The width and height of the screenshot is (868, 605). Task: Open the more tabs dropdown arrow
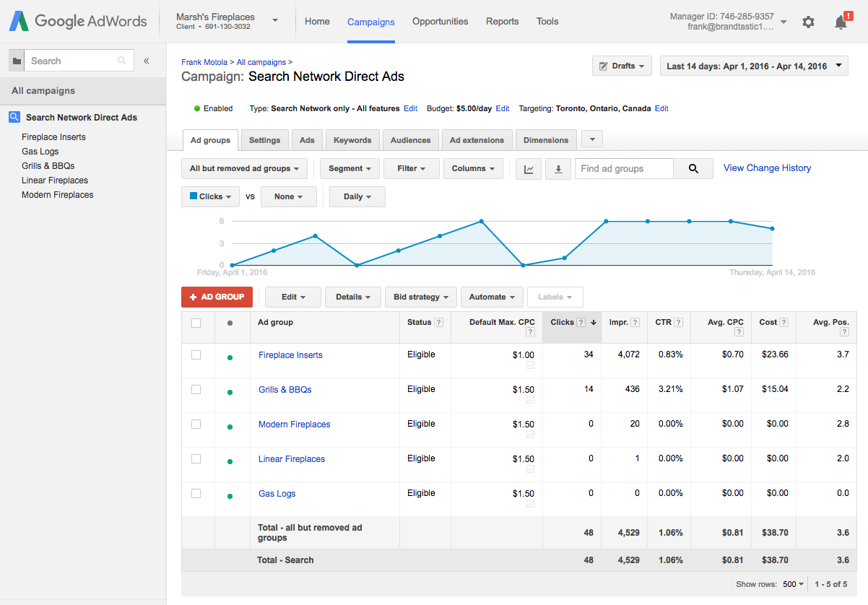point(591,139)
